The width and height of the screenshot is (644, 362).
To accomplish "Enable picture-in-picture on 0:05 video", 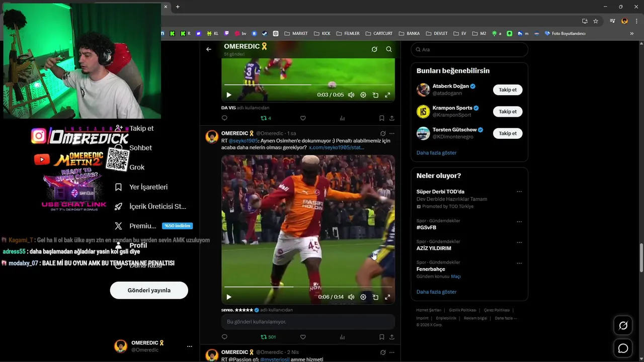I will (x=375, y=95).
